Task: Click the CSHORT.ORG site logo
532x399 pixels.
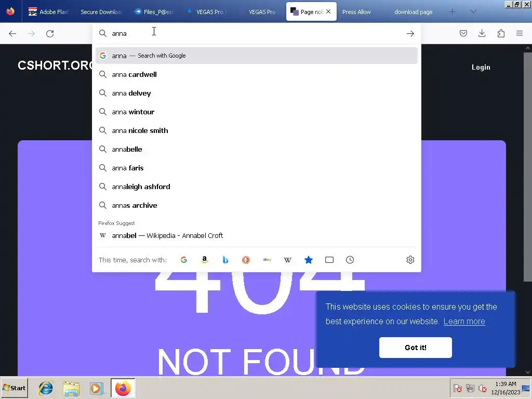Action: point(56,65)
